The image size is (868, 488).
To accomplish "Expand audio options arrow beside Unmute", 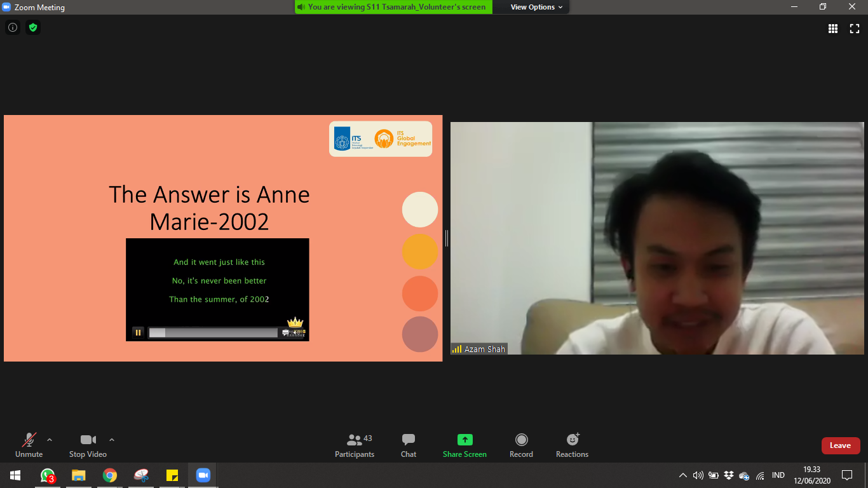I will [50, 440].
